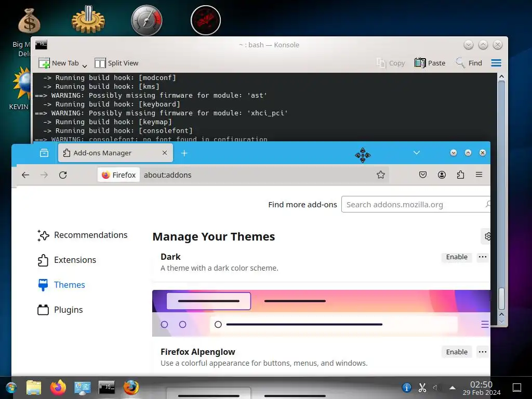Image resolution: width=532 pixels, height=399 pixels.
Task: Open Save to Pocket
Action: pos(423,175)
